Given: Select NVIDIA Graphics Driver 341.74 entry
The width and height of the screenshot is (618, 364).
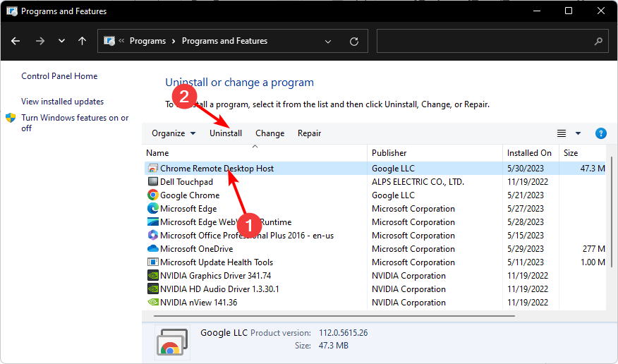Looking at the screenshot, I should (375, 275).
